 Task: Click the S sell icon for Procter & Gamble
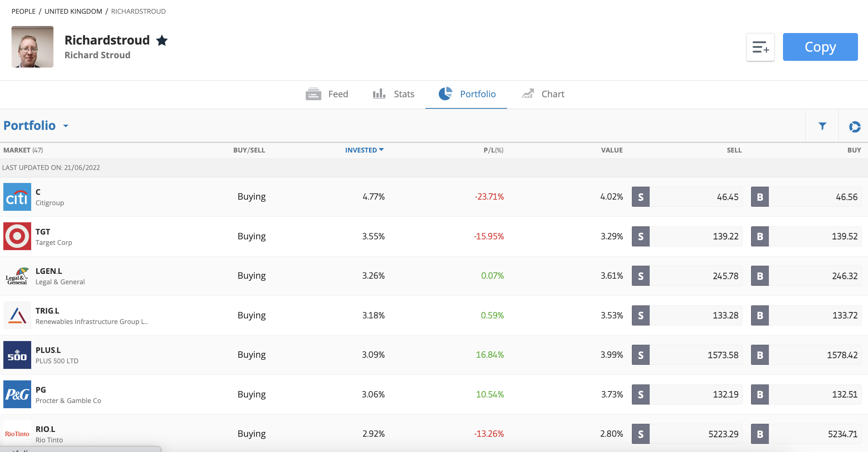click(641, 394)
